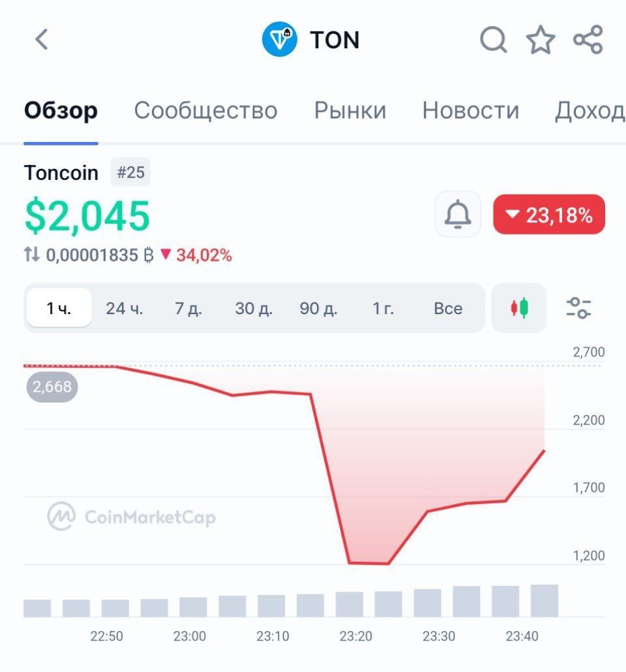Tap the TON coin logo

[x=280, y=39]
